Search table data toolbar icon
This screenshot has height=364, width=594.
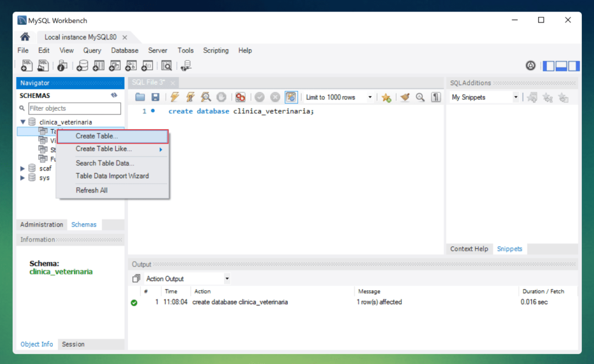(166, 66)
